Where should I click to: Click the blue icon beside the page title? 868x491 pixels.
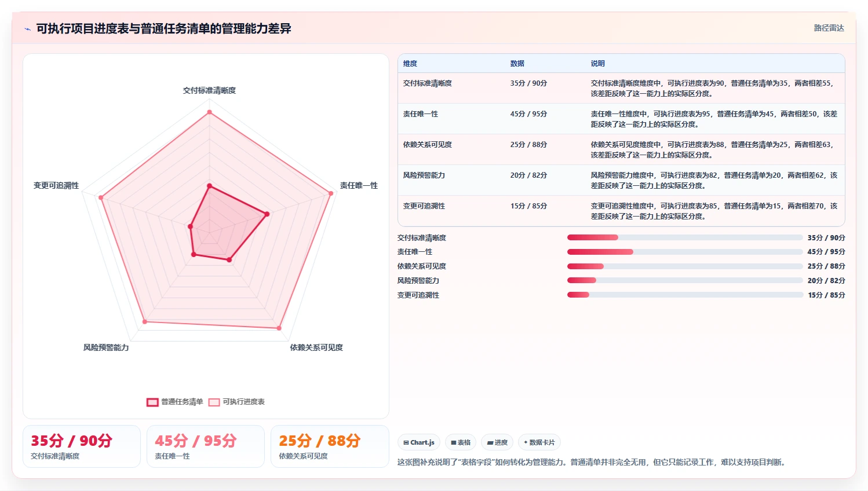(27, 29)
